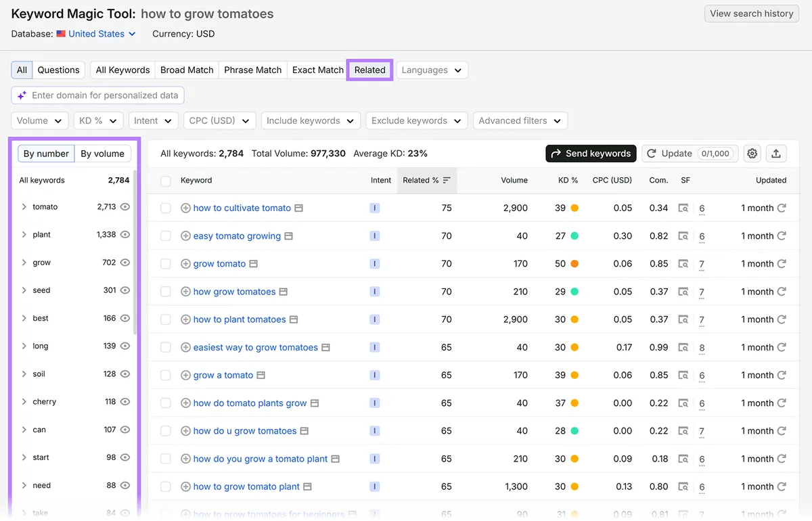Add 'how to plant tomatoes' with plus icon
This screenshot has width=812, height=521.
click(185, 319)
